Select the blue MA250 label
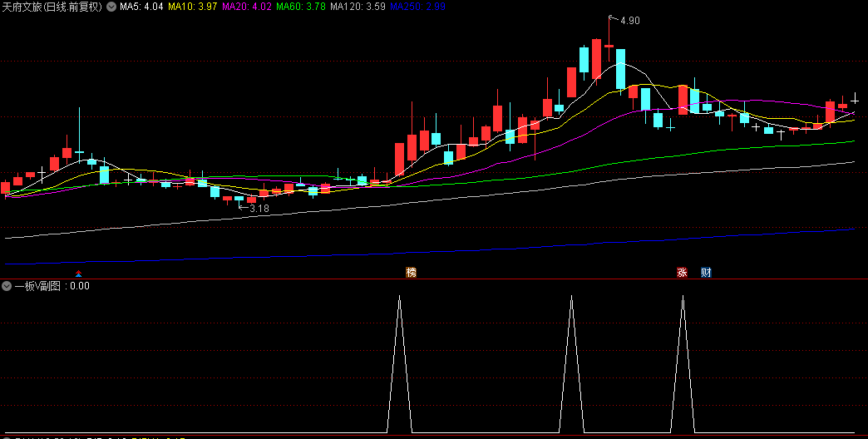The height and width of the screenshot is (439, 868). coord(417,7)
